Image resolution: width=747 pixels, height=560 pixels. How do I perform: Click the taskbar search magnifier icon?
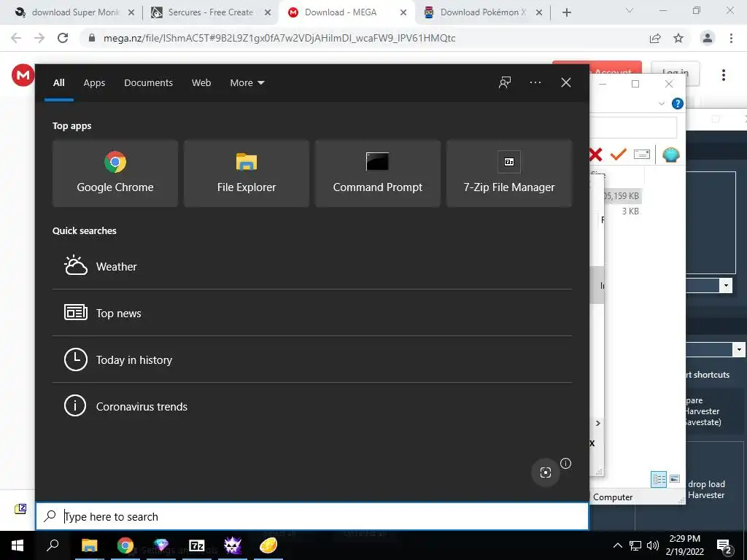53,545
